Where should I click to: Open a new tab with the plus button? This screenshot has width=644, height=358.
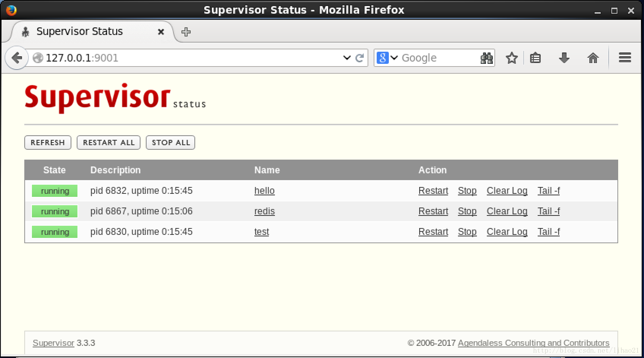coord(186,32)
